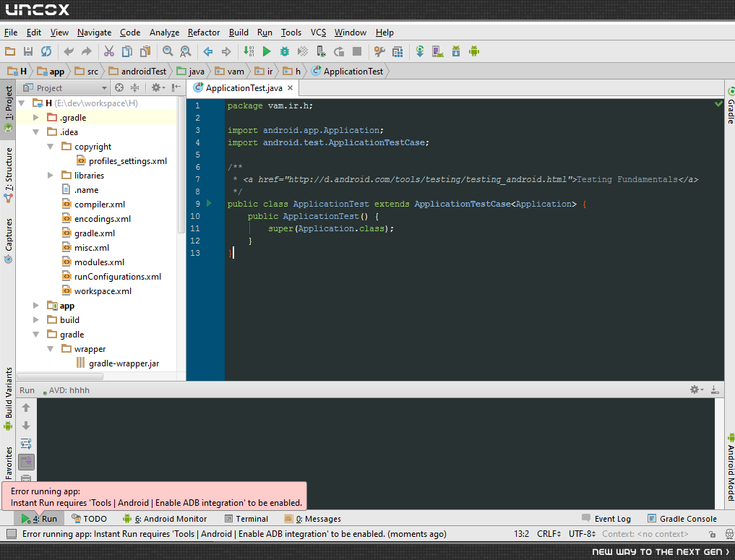Click collapse all icon in Project panel
Screen dimensions: 735x560
[x=134, y=87]
